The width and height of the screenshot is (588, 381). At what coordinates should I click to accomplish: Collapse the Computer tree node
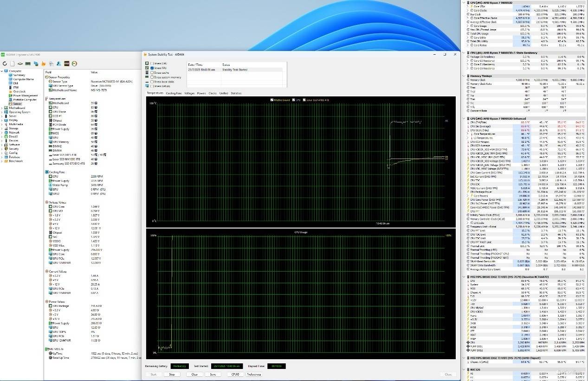[x=2, y=71]
